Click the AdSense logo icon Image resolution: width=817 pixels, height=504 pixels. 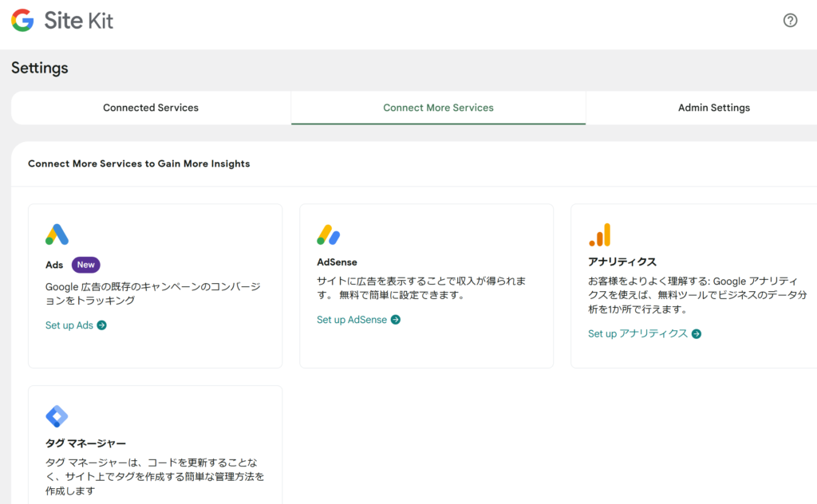[328, 234]
